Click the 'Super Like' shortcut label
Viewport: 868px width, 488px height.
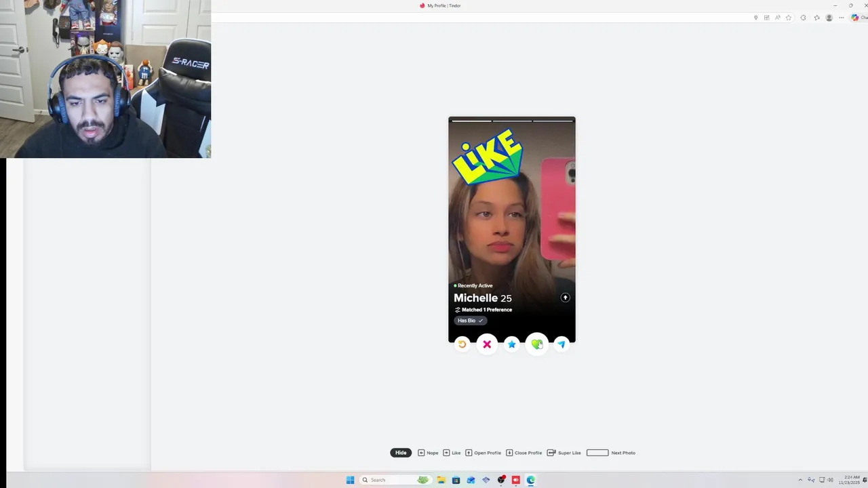click(570, 453)
